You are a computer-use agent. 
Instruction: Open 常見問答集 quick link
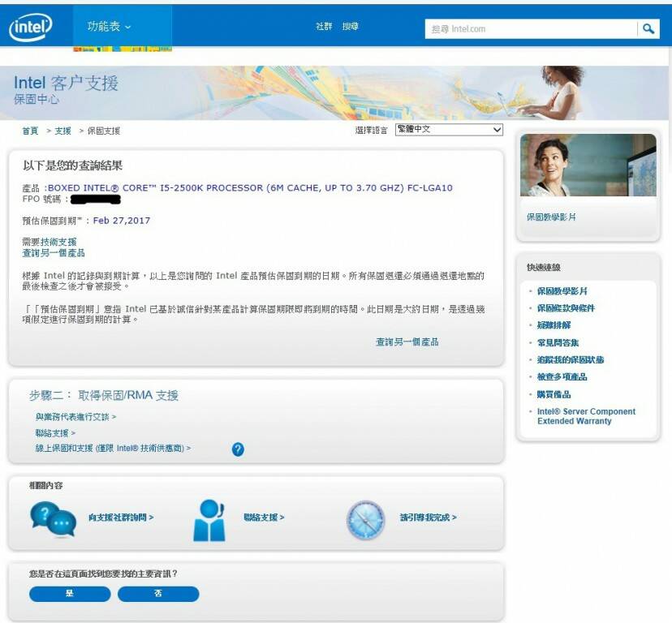tap(558, 343)
